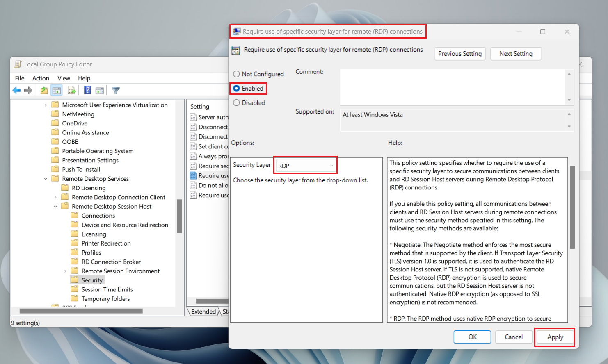608x364 pixels.
Task: Click the RD Licensing folder icon
Action: pyautogui.click(x=65, y=188)
